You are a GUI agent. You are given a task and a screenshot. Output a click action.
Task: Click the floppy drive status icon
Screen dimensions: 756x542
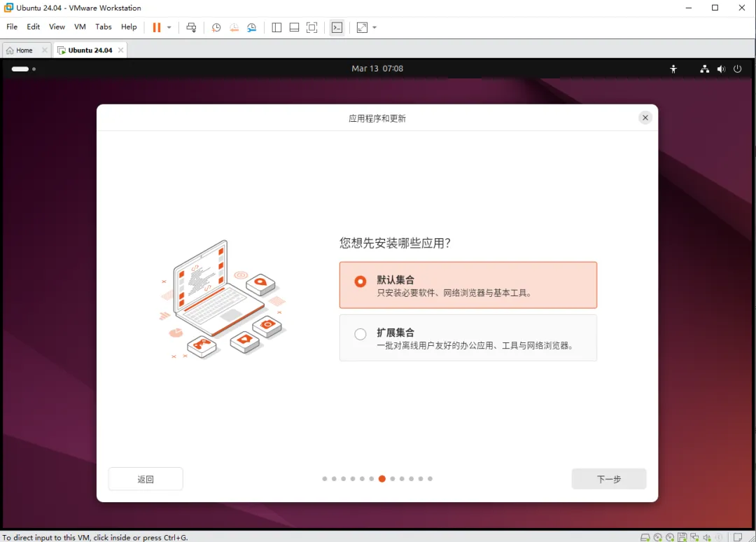(682, 537)
